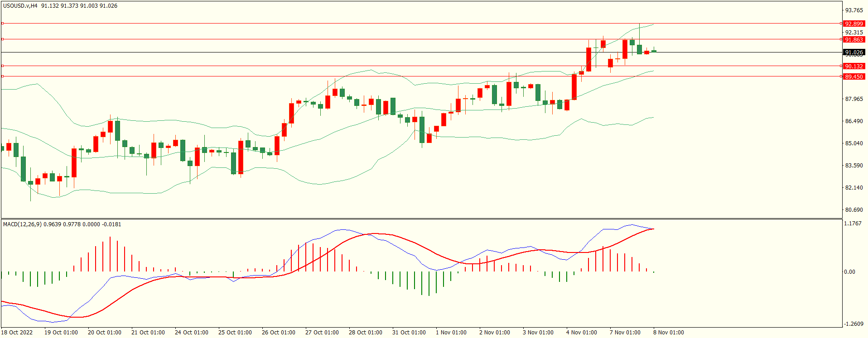Screen dimensions: 868x338
Task: Select the 91.863 line's left handle
Action: pos(2,39)
